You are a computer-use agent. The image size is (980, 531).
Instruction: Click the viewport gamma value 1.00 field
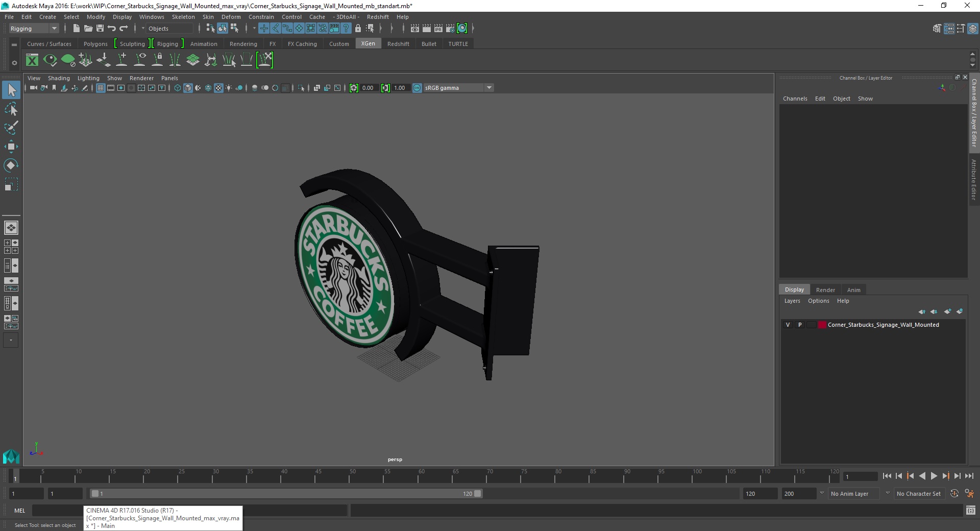point(400,88)
